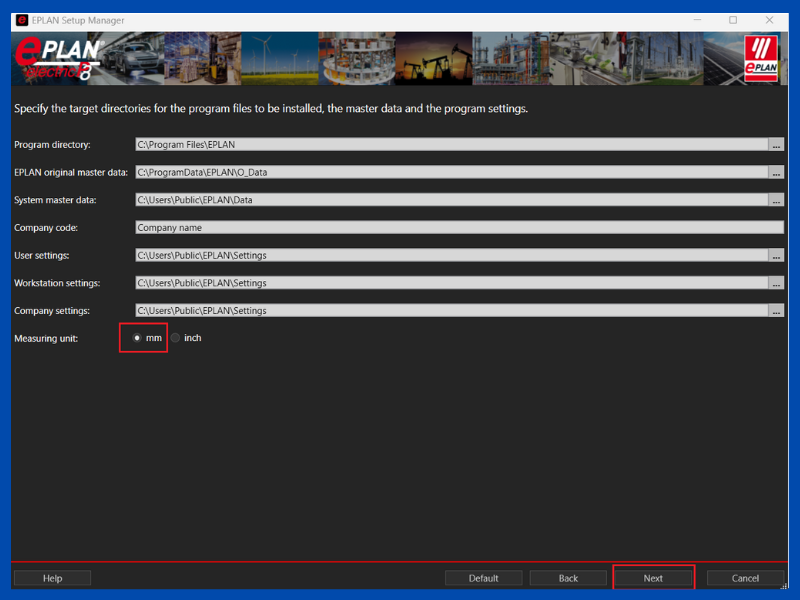Cancel the EPLAN installation
This screenshot has width=800, height=600.
[x=745, y=578]
